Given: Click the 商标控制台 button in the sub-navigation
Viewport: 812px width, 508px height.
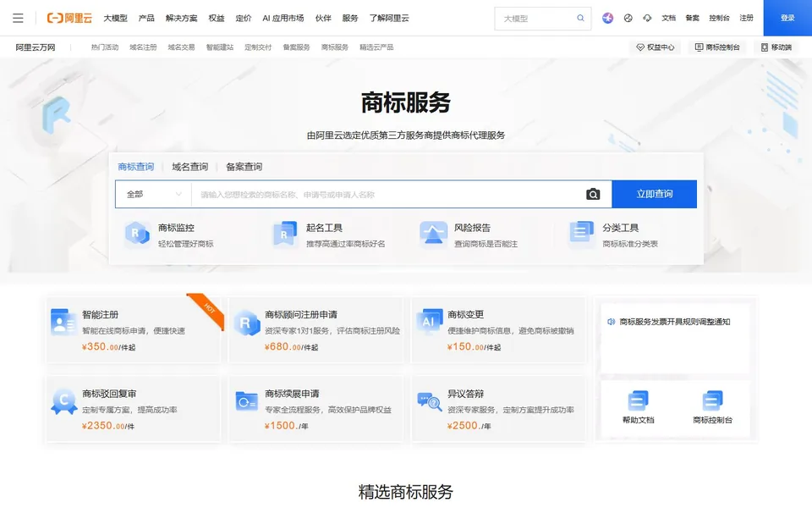Looking at the screenshot, I should pos(717,47).
